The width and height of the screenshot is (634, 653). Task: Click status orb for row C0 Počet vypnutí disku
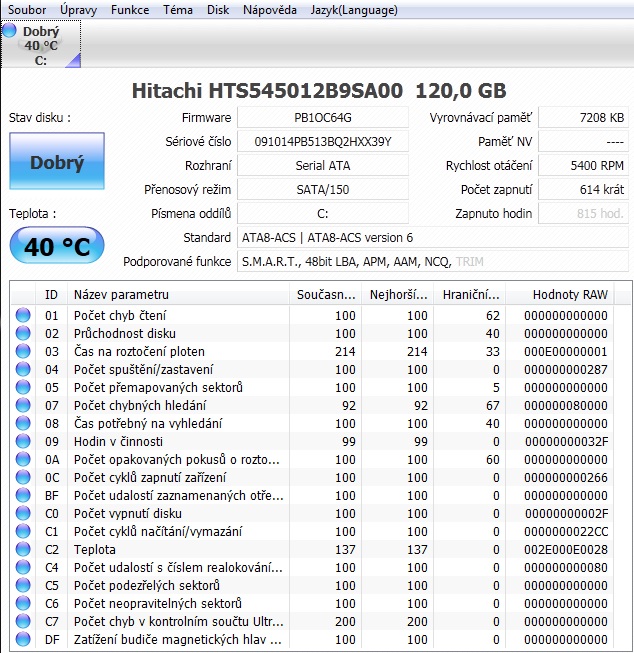click(x=23, y=513)
